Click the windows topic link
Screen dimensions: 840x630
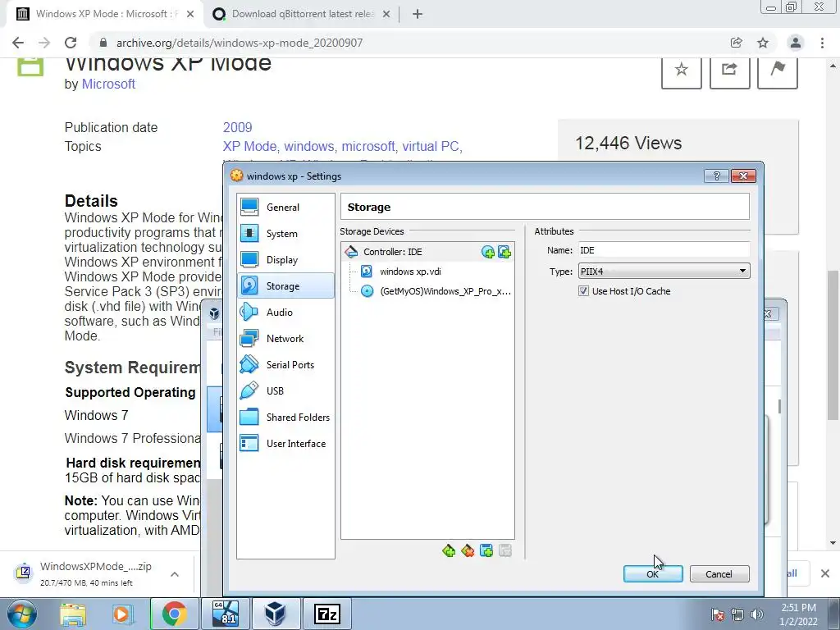tap(309, 146)
